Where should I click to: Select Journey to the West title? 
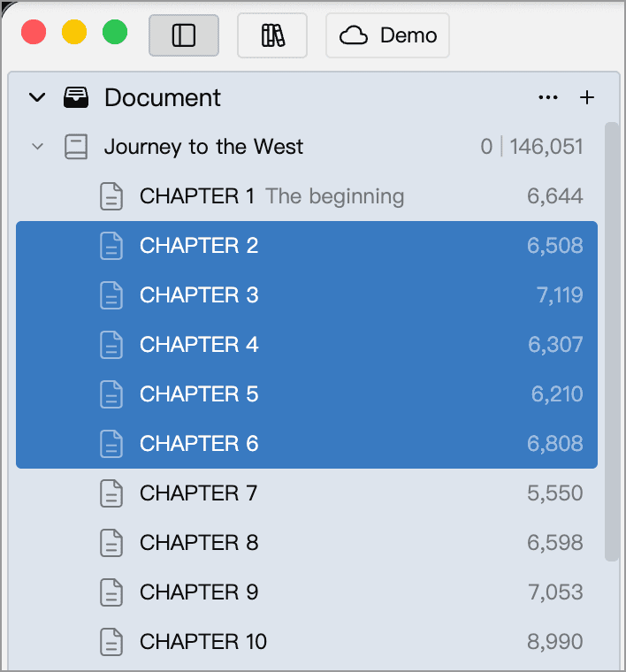tap(203, 147)
